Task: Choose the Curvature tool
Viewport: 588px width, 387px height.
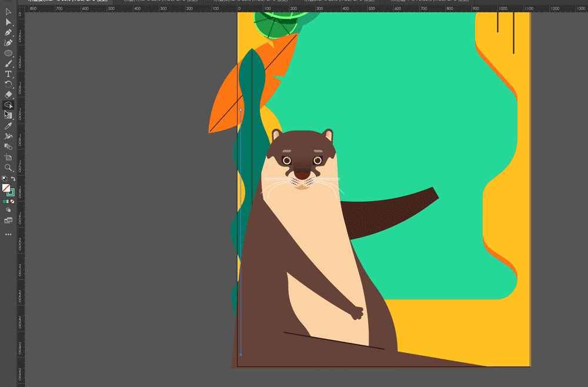Action: tap(8, 43)
